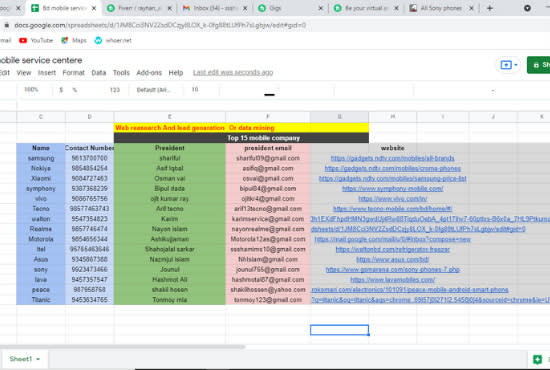Select the karimservice@gmail.com cell
The height and width of the screenshot is (370, 550).
(x=268, y=219)
